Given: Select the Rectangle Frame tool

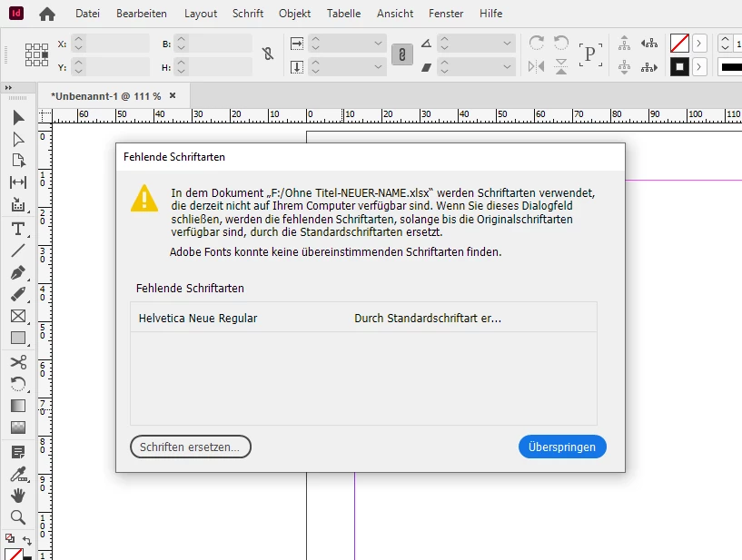Looking at the screenshot, I should pos(18,316).
